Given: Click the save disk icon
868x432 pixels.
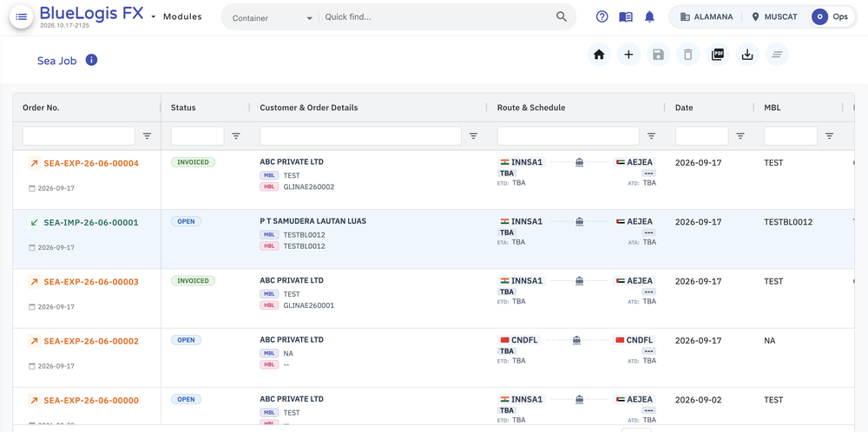Looking at the screenshot, I should pos(658,55).
